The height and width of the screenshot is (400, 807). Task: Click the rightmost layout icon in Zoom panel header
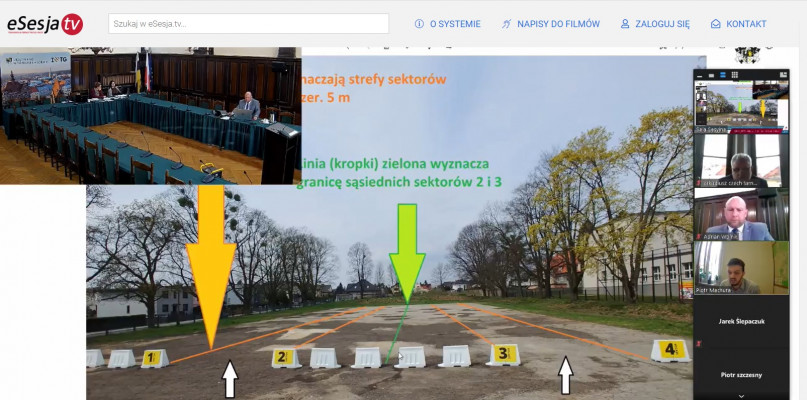pyautogui.click(x=783, y=75)
